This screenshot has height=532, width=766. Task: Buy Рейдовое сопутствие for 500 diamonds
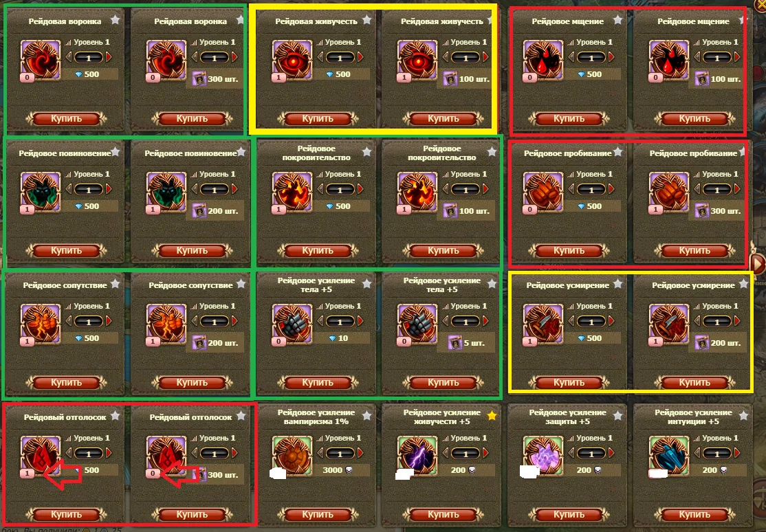[67, 383]
